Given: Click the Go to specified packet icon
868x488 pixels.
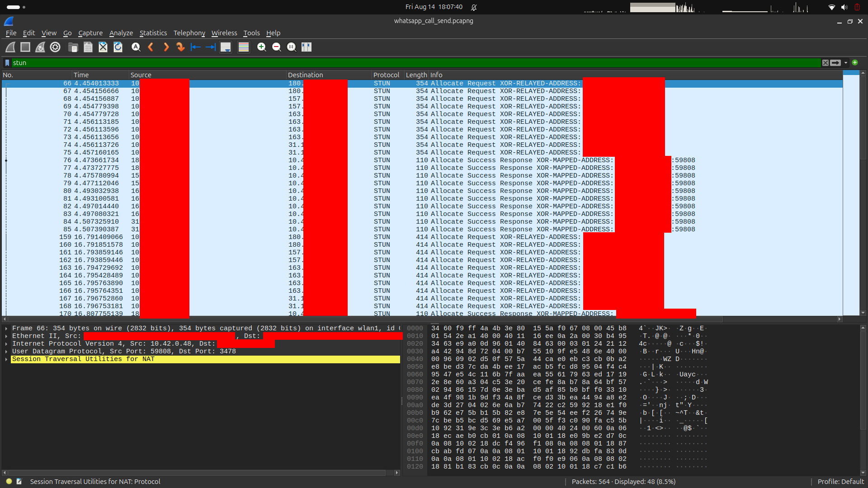Looking at the screenshot, I should coord(181,47).
